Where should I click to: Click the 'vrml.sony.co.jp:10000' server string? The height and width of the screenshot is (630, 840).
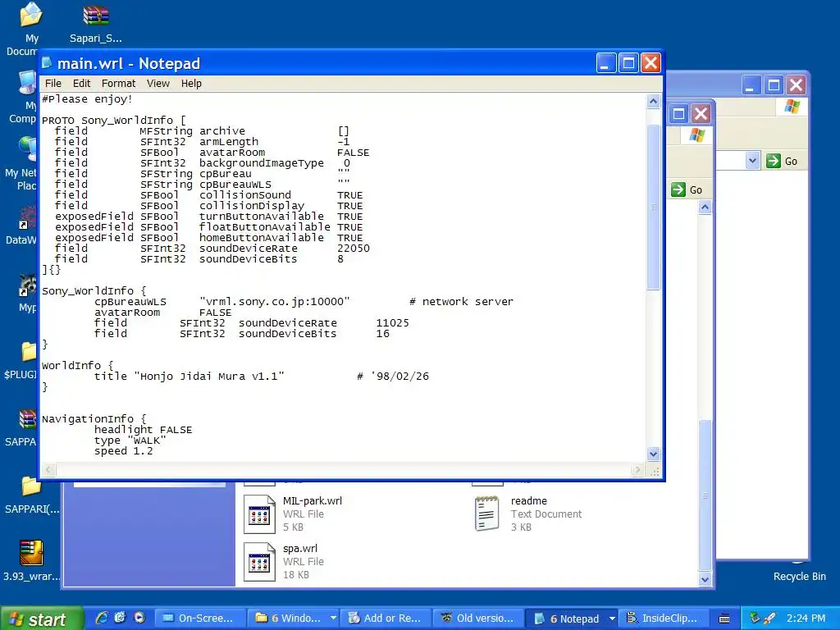(274, 302)
